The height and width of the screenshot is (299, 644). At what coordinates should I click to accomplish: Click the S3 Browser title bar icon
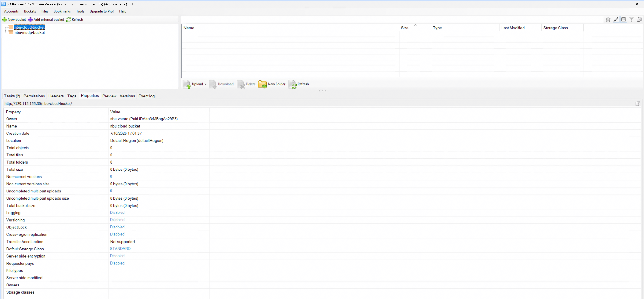point(3,4)
